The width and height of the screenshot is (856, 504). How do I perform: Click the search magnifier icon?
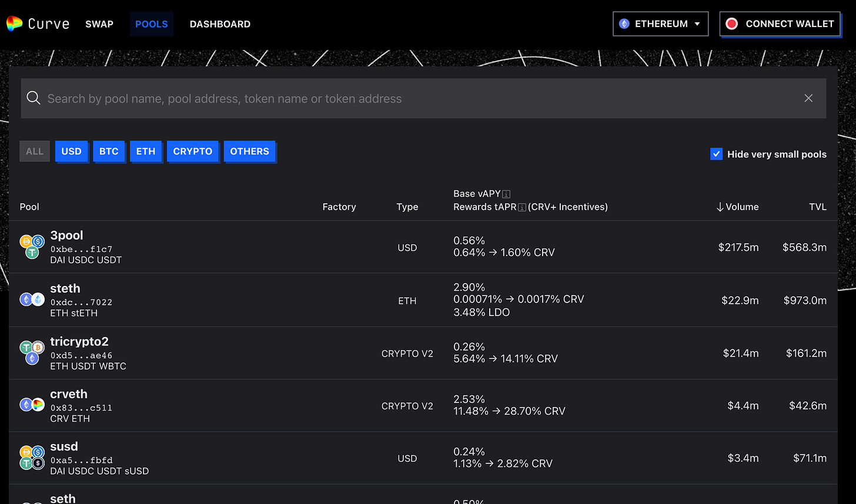(x=34, y=98)
